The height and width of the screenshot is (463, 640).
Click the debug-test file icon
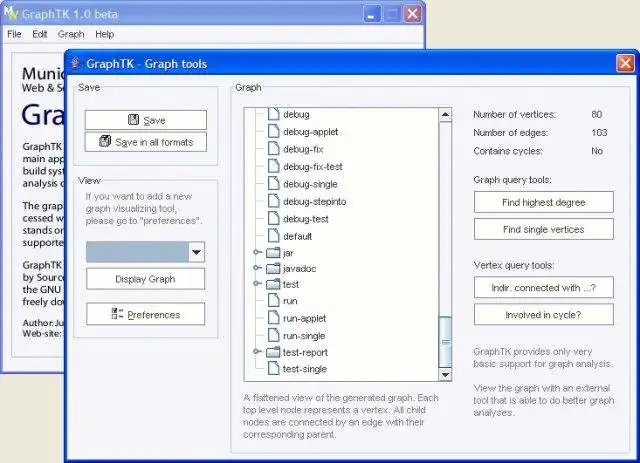273,218
